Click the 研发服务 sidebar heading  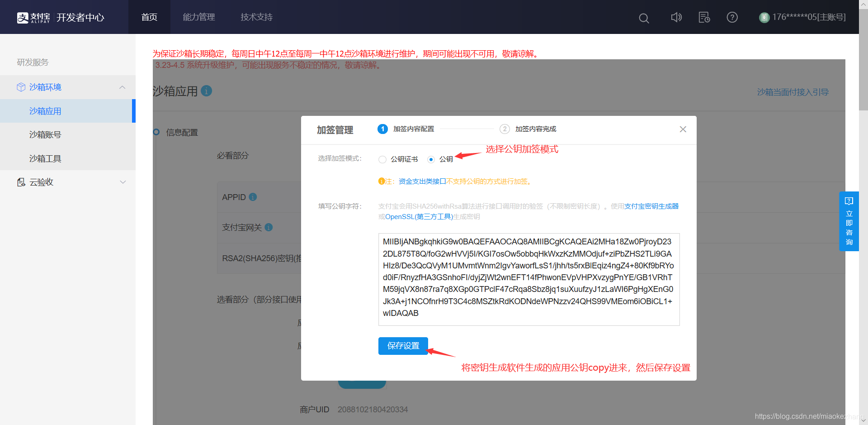[33, 62]
